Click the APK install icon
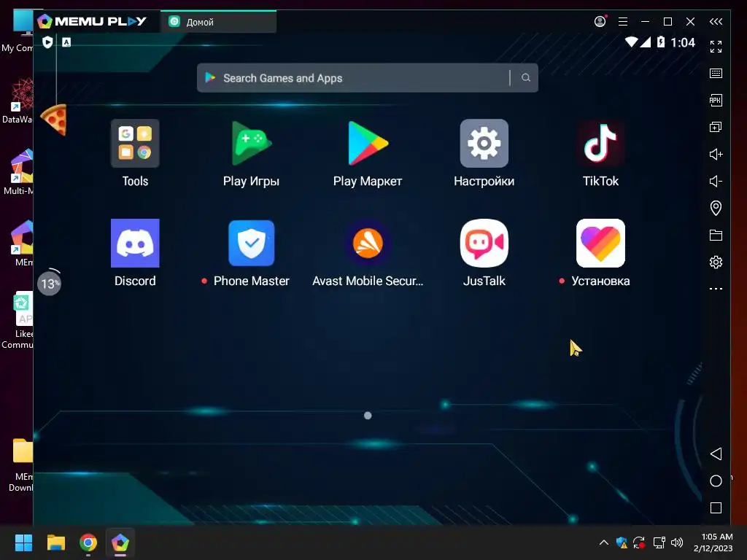 pos(716,100)
